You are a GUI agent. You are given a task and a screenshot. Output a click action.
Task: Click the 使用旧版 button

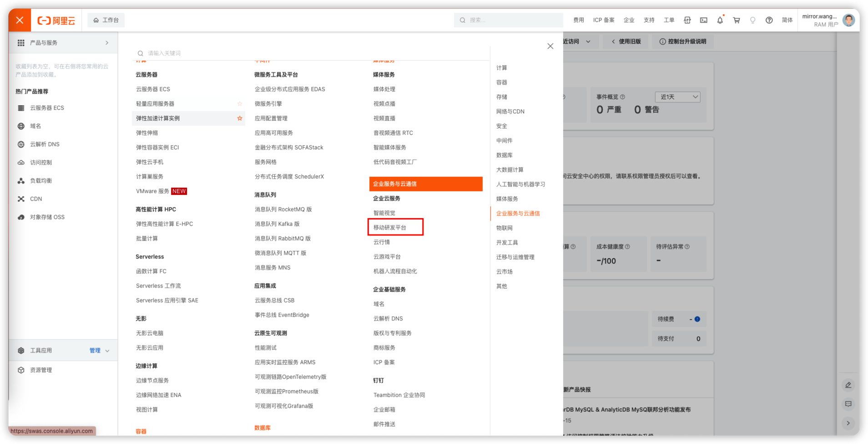(x=626, y=41)
